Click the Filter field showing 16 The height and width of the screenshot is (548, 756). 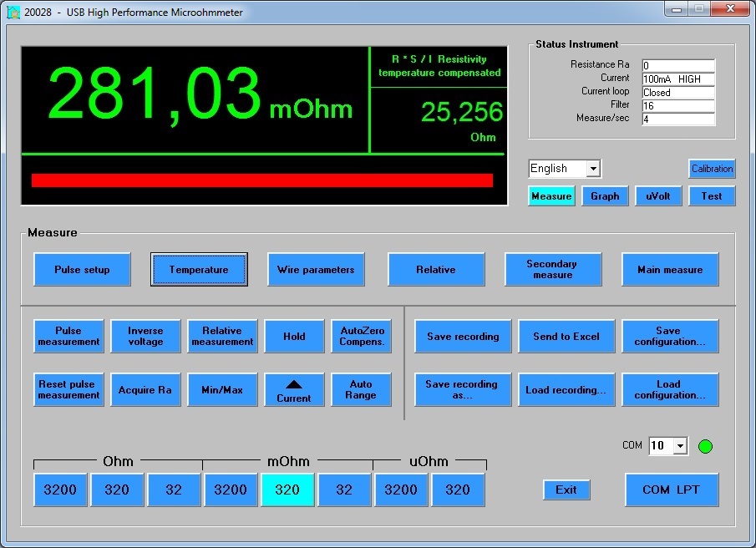(677, 105)
